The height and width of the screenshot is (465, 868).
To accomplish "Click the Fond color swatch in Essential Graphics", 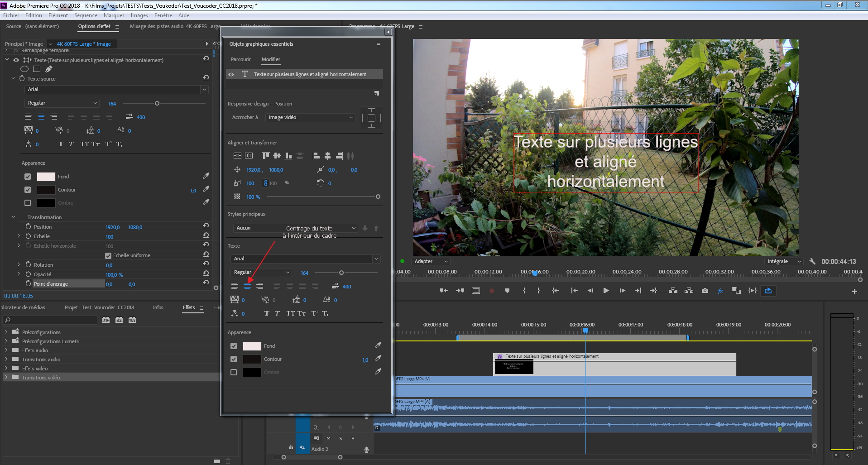I will [x=252, y=346].
